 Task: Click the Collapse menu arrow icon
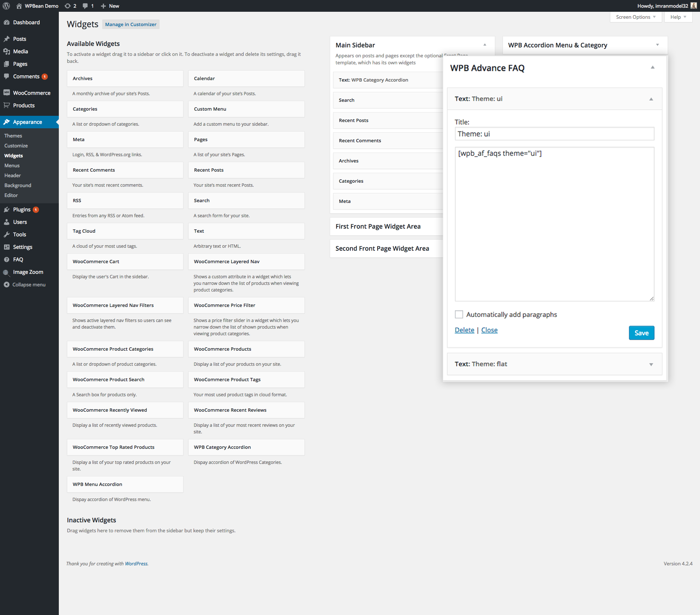[7, 285]
